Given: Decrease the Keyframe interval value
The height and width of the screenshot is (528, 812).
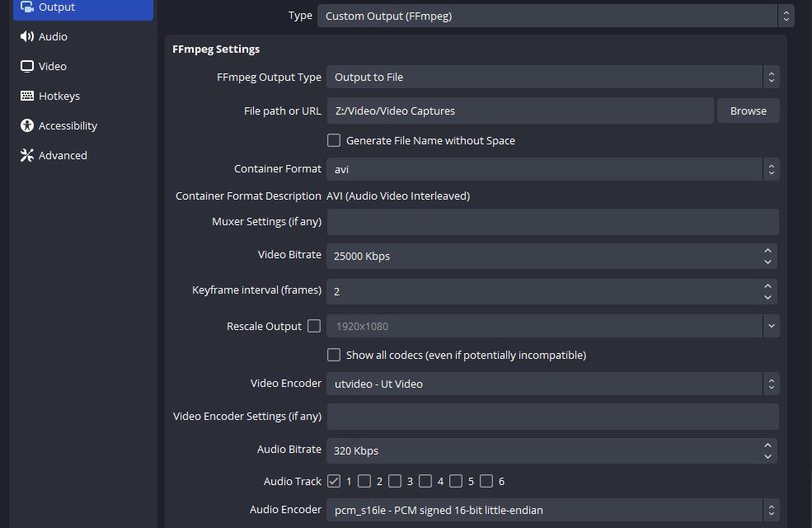Looking at the screenshot, I should pos(768,296).
